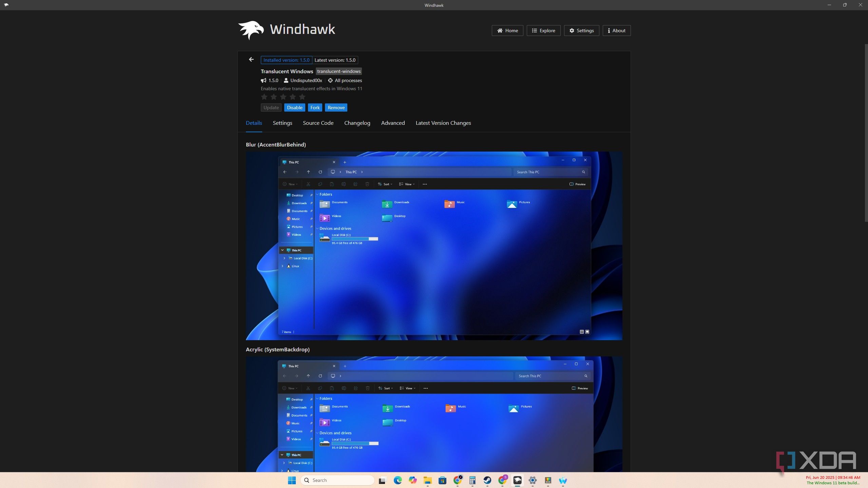Open the About page
Image resolution: width=868 pixels, height=488 pixels.
point(617,31)
